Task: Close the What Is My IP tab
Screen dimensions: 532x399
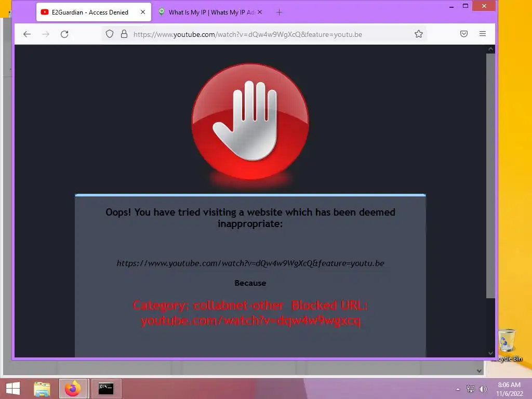Action: [260, 12]
